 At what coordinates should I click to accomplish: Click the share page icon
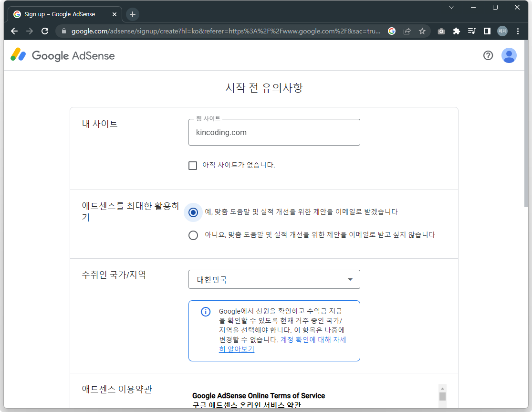pos(407,31)
